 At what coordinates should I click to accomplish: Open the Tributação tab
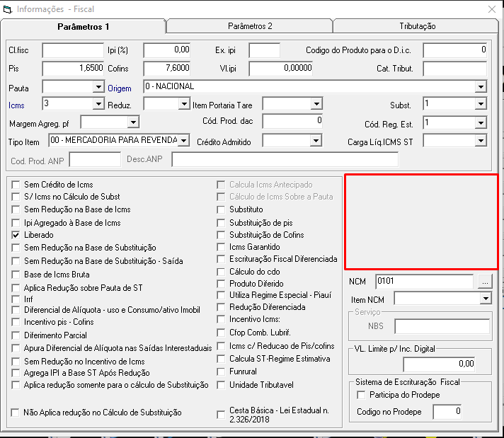[417, 26]
